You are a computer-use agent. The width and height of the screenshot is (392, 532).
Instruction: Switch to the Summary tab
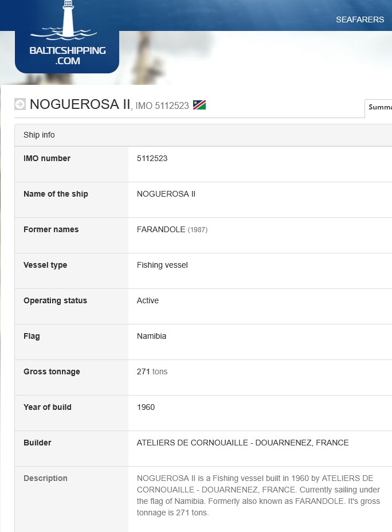tap(380, 107)
